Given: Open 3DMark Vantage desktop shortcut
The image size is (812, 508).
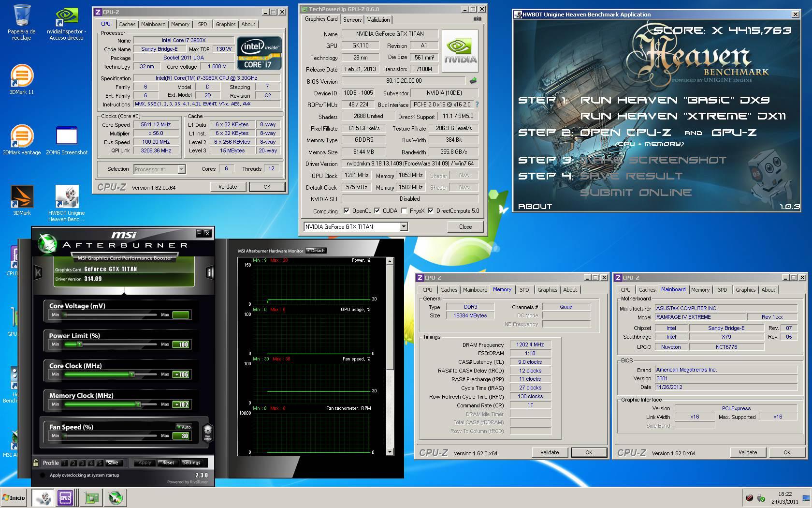Looking at the screenshot, I should point(21,140).
